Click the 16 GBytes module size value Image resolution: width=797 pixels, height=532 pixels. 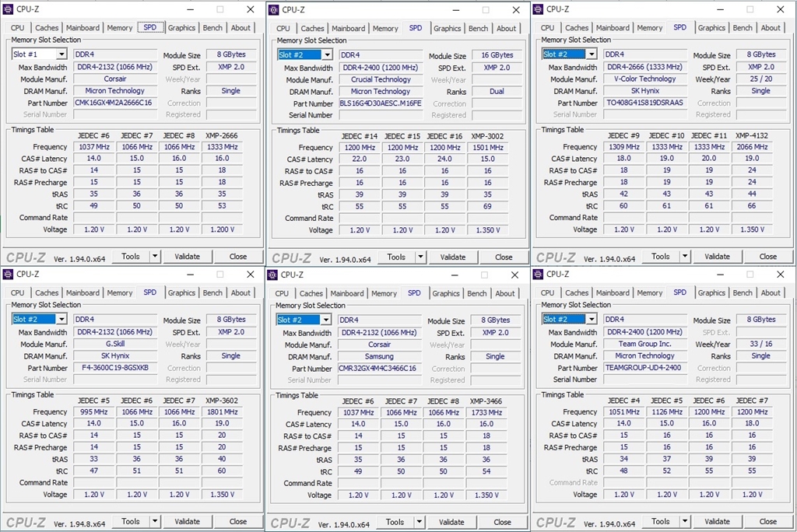[x=497, y=55]
